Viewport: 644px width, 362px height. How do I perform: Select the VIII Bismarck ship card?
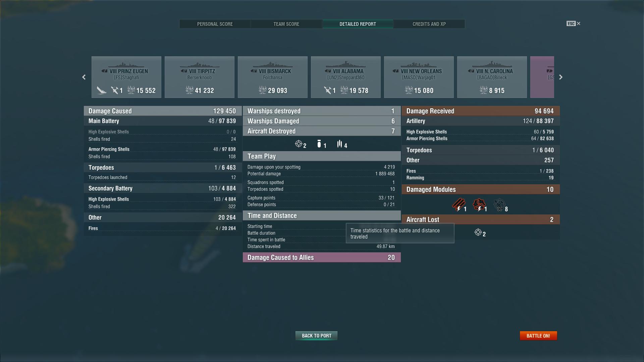(x=273, y=77)
